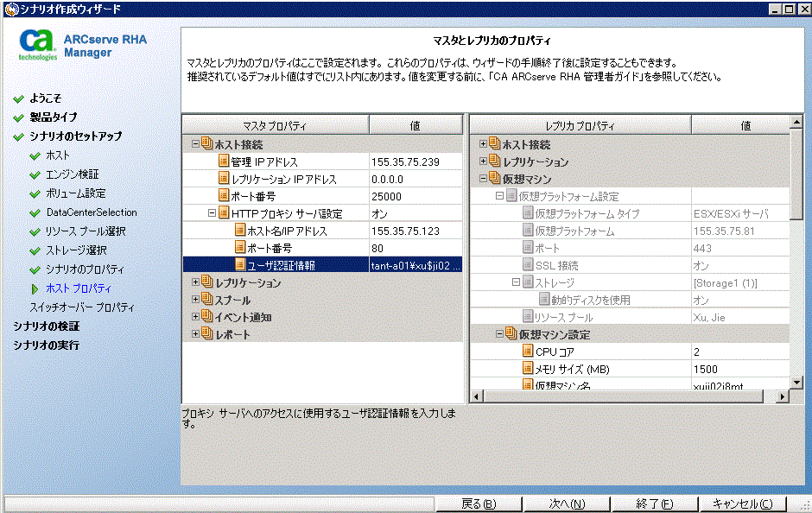812x513 pixels.
Task: Click the メモリ サイズ (MB) icon
Action: coord(528,368)
